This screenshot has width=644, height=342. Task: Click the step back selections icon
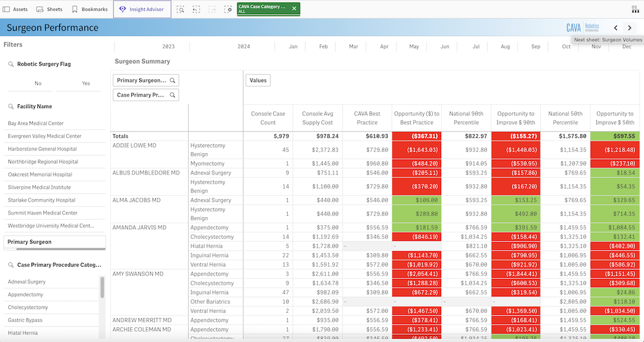tap(196, 9)
